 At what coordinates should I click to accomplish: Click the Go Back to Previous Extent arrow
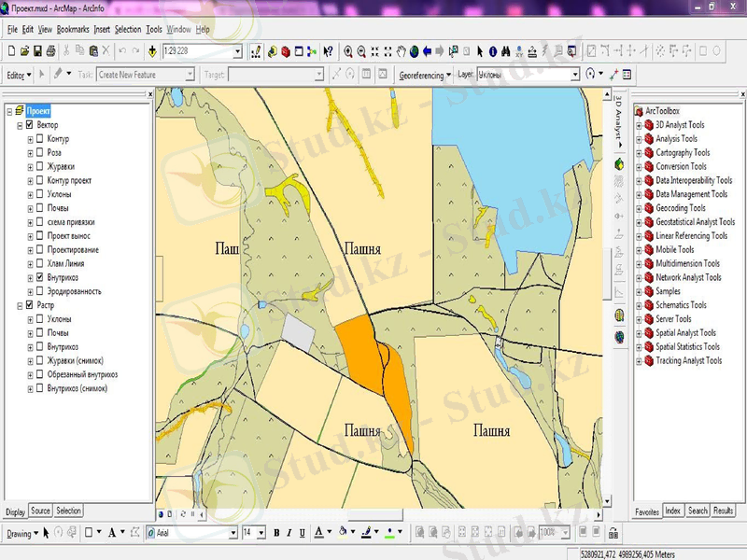(x=428, y=51)
